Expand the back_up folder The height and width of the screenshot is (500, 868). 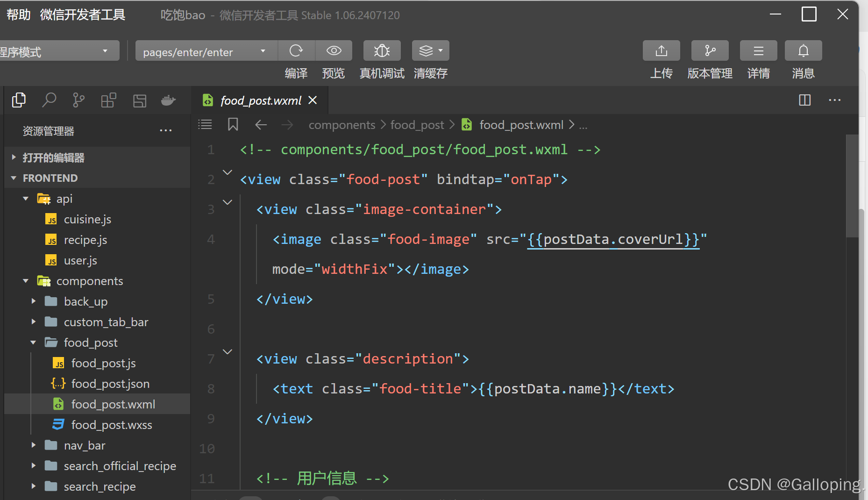click(33, 301)
